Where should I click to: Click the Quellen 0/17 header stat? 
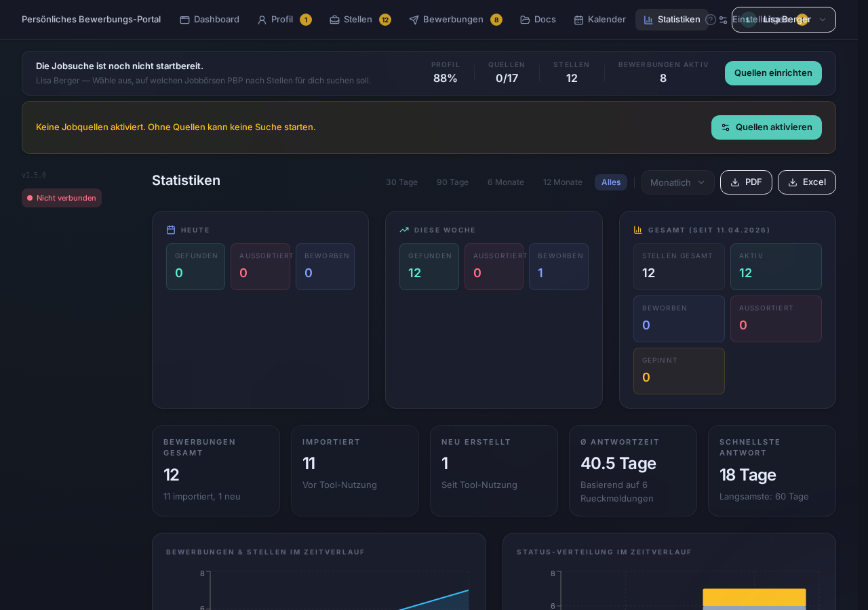[507, 73]
